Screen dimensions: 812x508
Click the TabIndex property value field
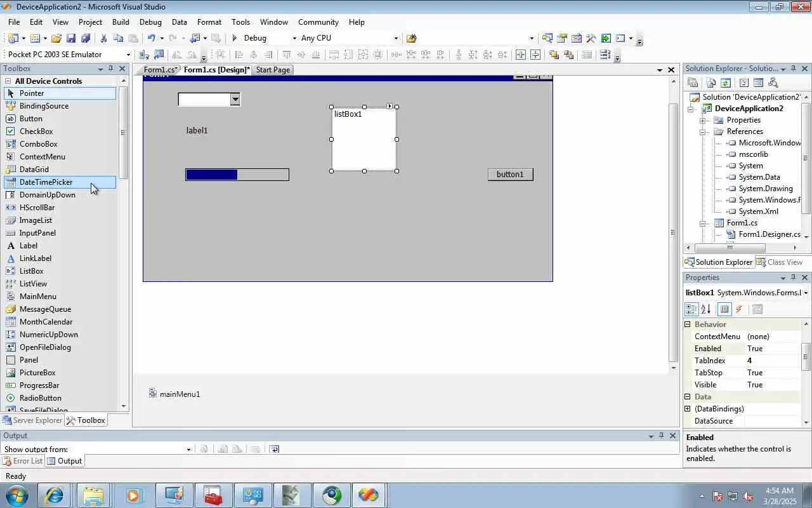point(773,361)
